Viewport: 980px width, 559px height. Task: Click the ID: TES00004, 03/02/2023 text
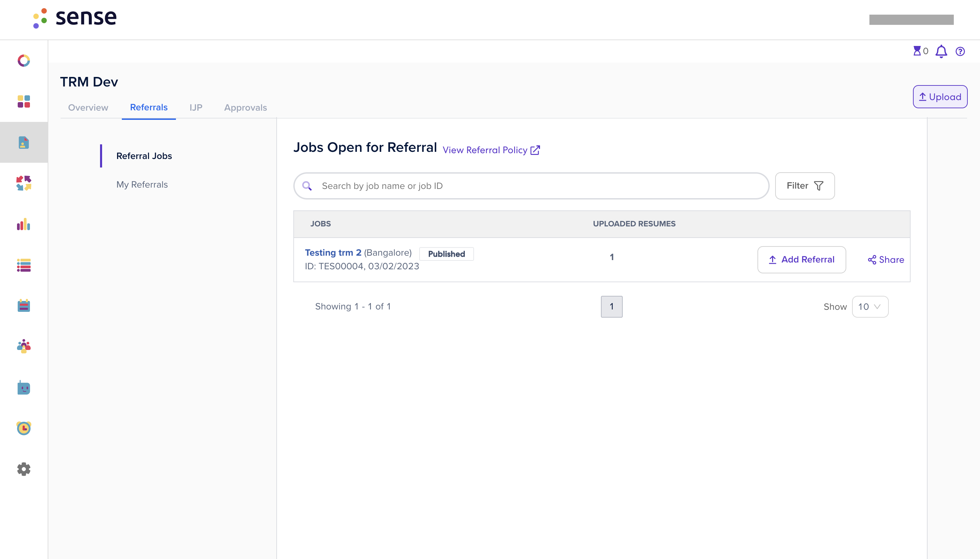click(x=362, y=267)
